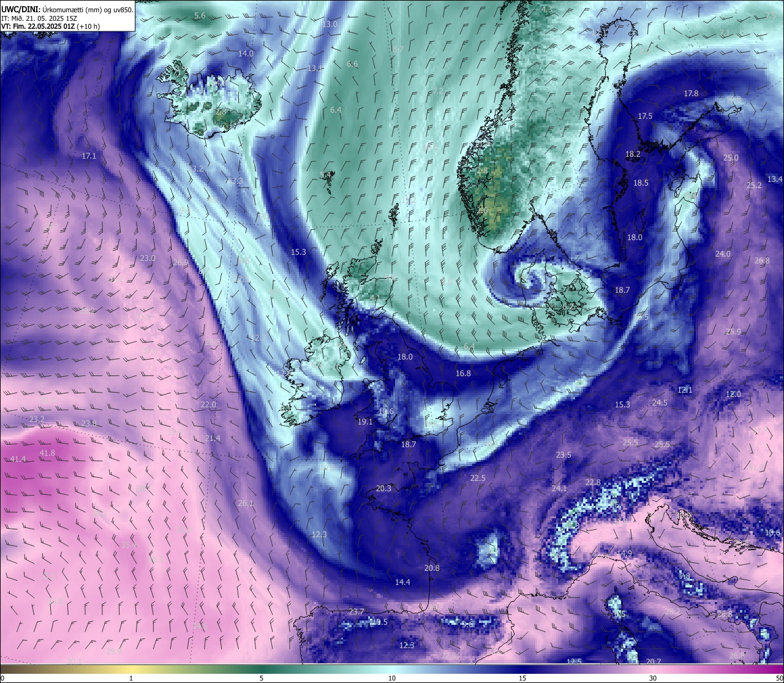The width and height of the screenshot is (784, 683).
Task: Click the 24.1 value label
Action: (559, 489)
